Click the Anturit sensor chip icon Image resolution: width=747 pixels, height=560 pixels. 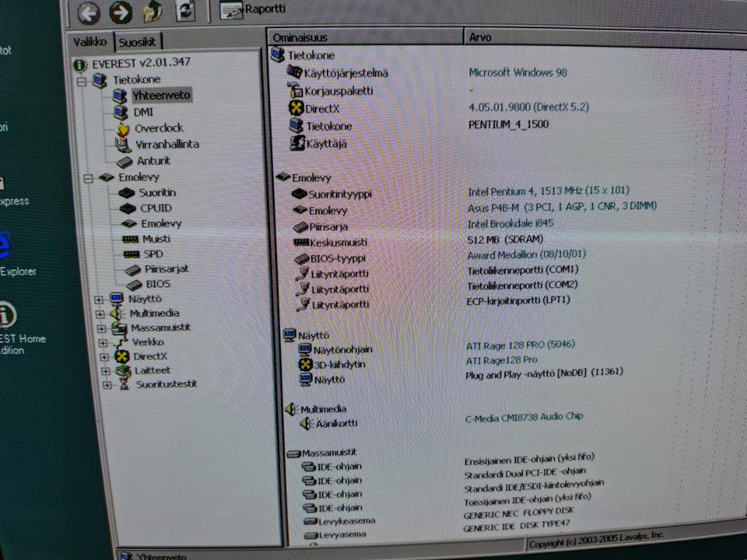[x=124, y=162]
